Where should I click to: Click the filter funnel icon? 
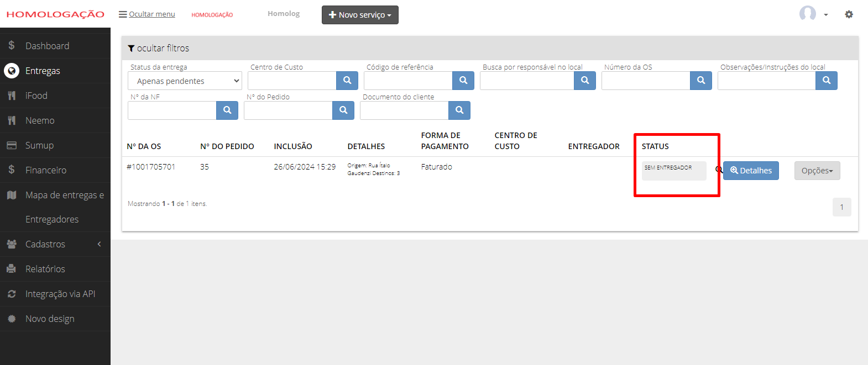click(x=131, y=49)
